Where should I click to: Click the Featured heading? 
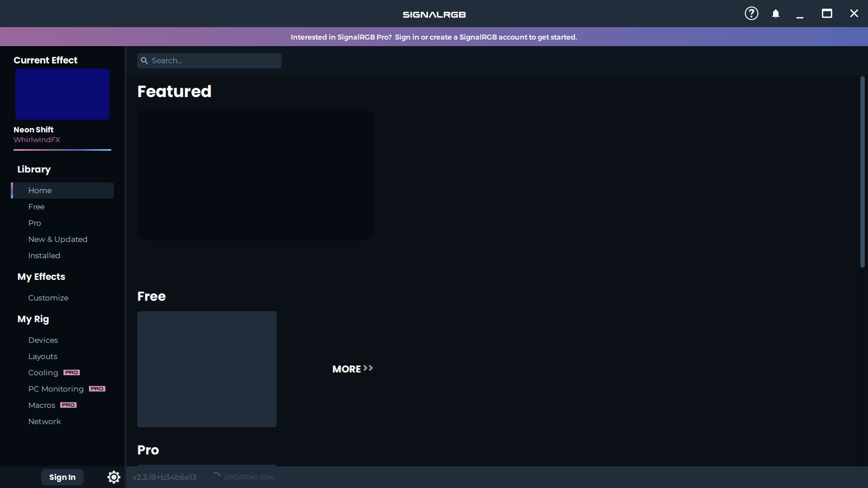pos(174,91)
